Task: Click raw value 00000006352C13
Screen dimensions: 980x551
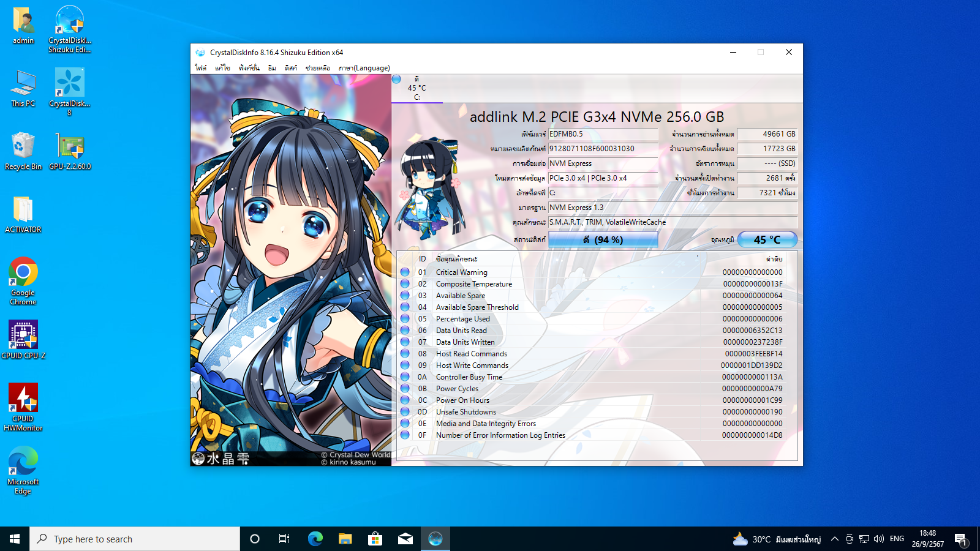Action: (x=752, y=331)
